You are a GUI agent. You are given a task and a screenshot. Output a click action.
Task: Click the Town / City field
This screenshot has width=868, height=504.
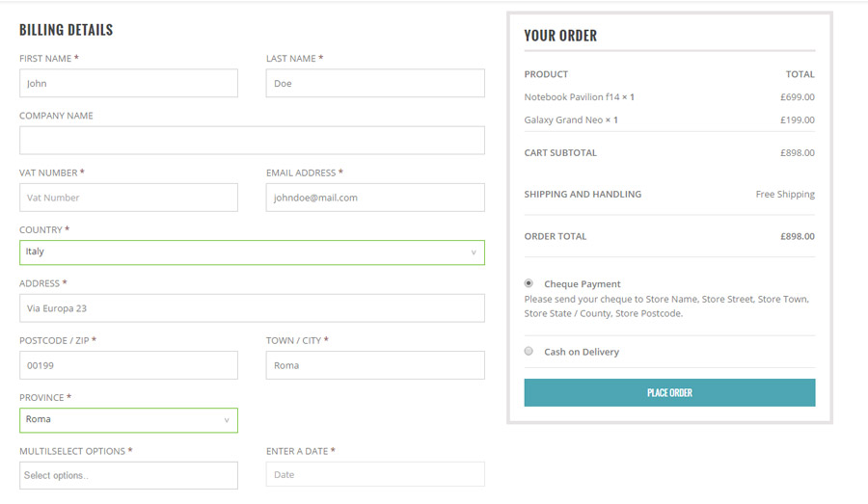point(374,365)
